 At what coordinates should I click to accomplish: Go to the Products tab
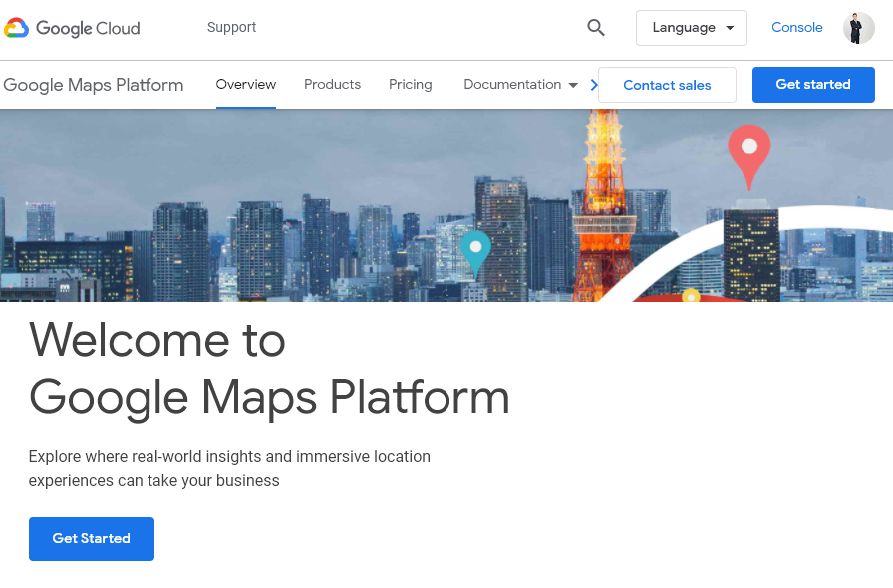pyautogui.click(x=332, y=85)
